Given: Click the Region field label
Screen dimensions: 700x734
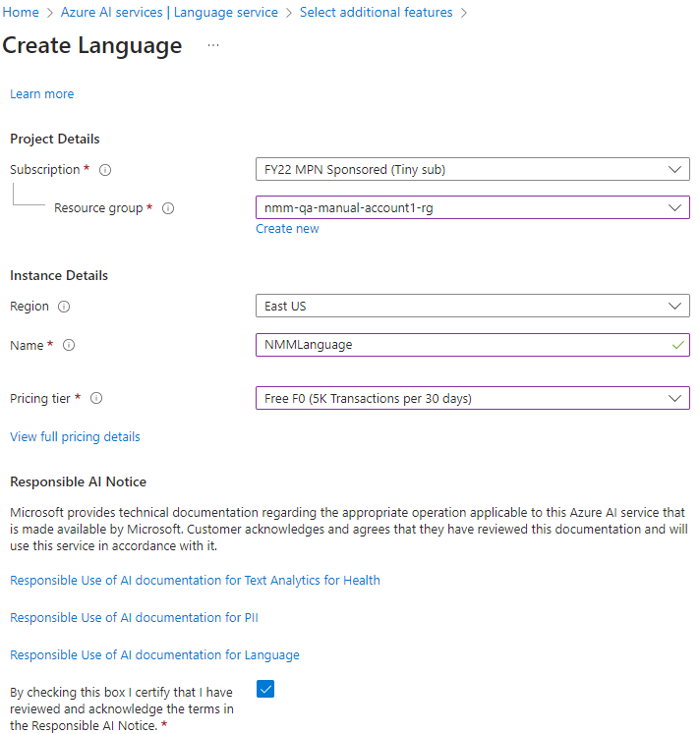Looking at the screenshot, I should click(x=29, y=307).
